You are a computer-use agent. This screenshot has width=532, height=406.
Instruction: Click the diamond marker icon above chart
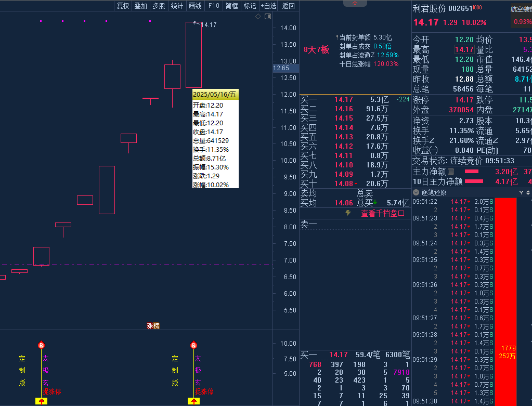[x=258, y=16]
